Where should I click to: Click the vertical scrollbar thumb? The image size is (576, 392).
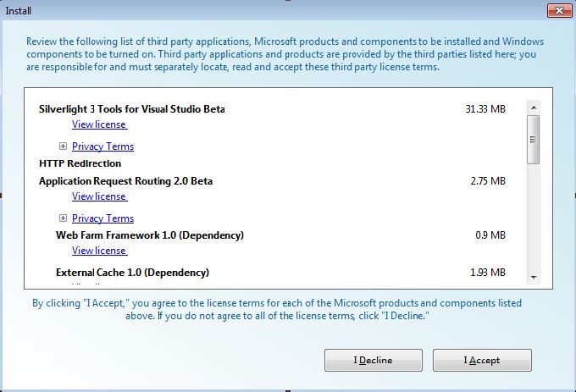[x=534, y=140]
